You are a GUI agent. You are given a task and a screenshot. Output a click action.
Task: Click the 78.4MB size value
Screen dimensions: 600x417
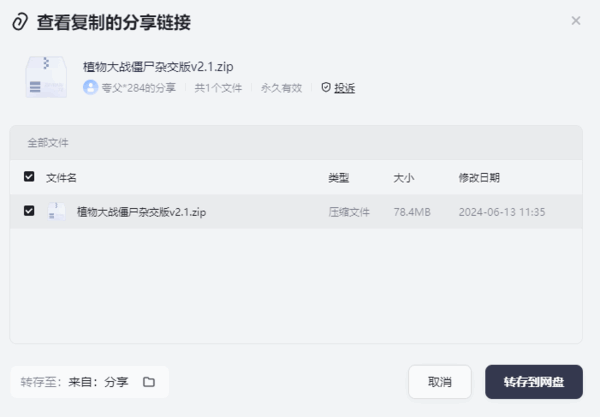[x=412, y=212]
